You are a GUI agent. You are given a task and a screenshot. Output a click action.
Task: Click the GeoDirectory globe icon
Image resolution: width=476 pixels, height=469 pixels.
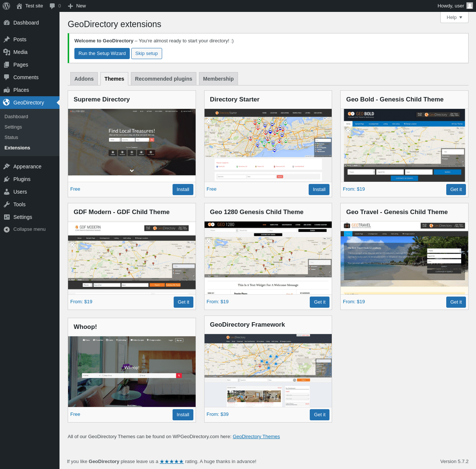click(x=7, y=103)
